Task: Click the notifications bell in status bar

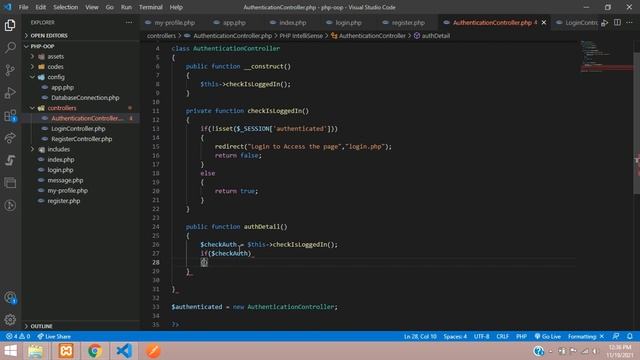Action: click(630, 336)
